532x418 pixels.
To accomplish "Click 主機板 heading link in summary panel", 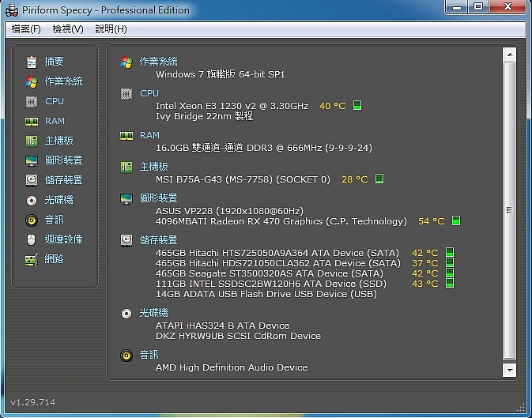I will [154, 167].
